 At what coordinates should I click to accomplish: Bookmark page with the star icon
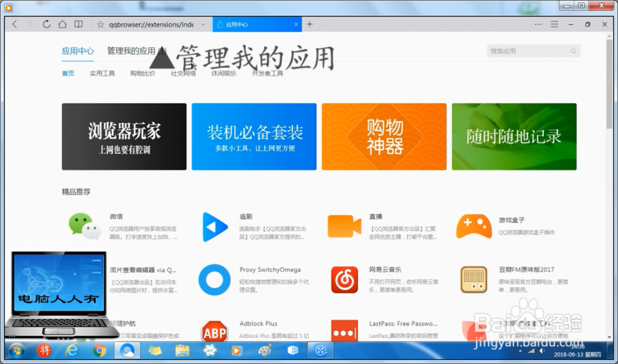point(101,25)
